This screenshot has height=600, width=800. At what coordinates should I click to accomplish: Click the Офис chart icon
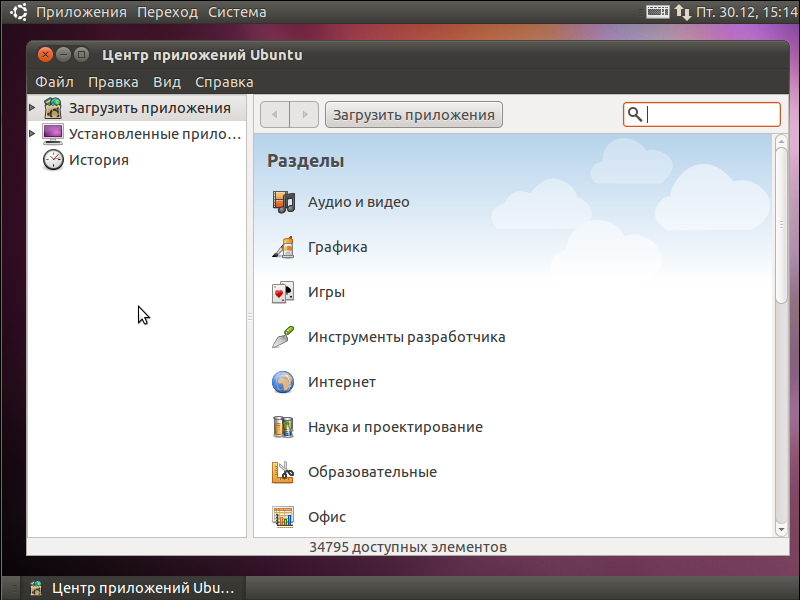283,517
